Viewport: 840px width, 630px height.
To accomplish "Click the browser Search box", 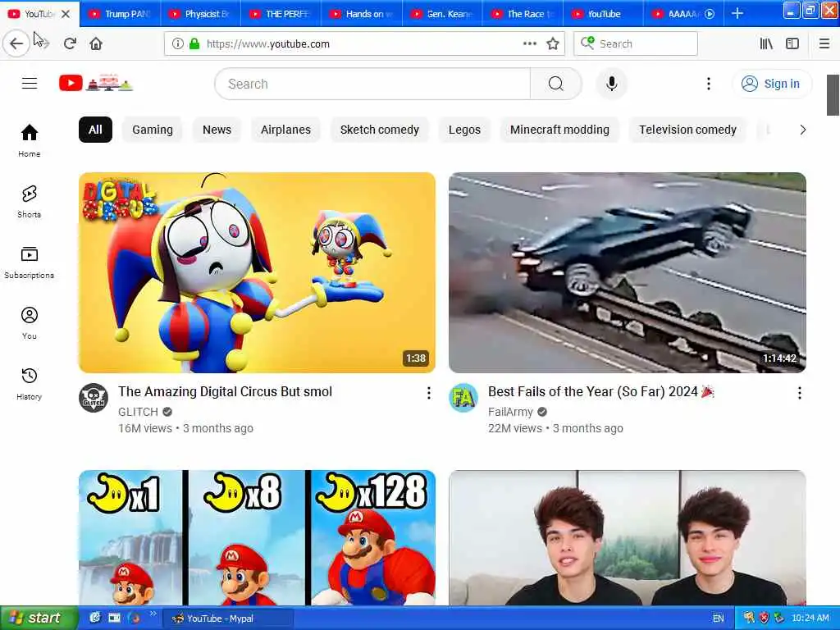I will (x=636, y=43).
